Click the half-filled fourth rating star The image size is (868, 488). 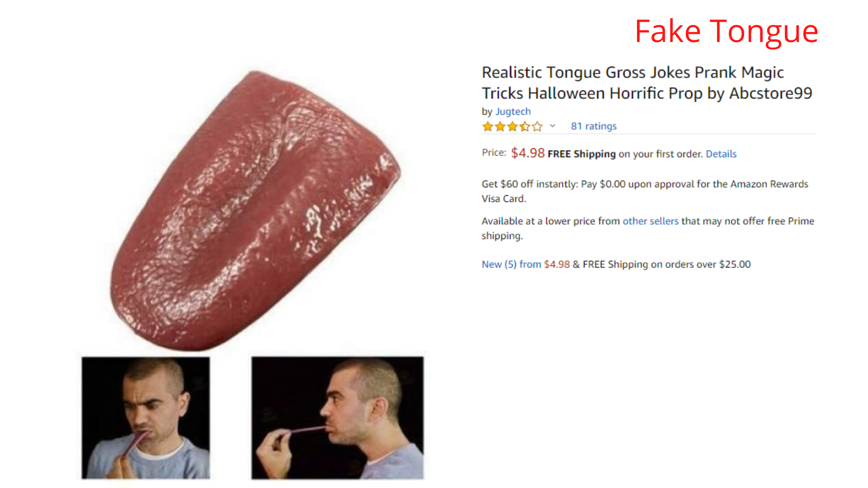click(524, 127)
